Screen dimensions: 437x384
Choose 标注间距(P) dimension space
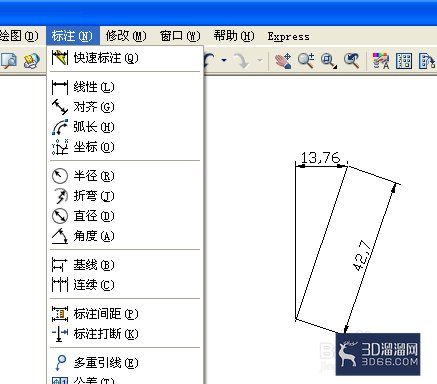click(x=125, y=314)
